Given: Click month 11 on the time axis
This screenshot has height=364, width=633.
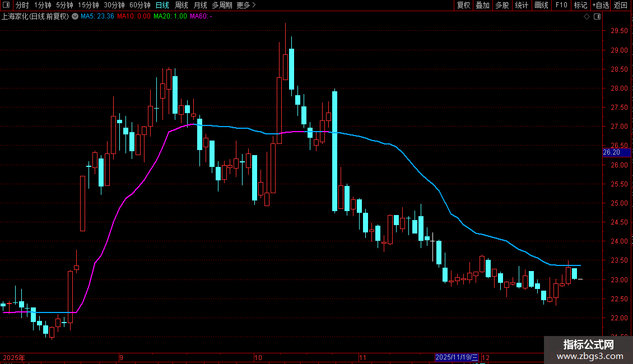Looking at the screenshot, I should 362,357.
